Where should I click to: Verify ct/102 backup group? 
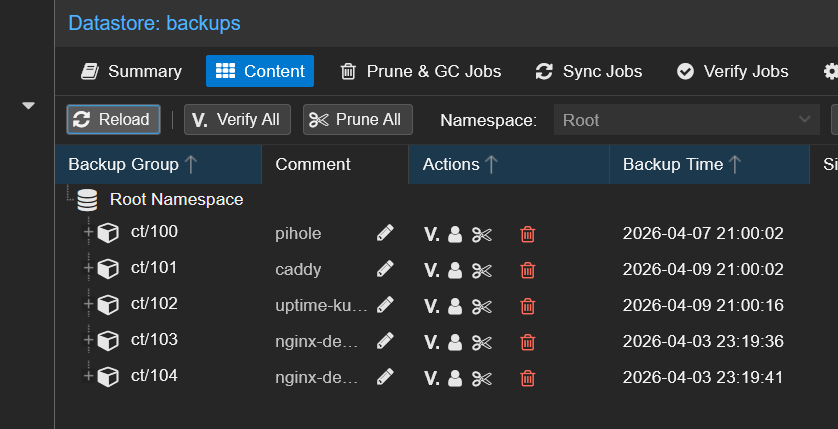(431, 307)
